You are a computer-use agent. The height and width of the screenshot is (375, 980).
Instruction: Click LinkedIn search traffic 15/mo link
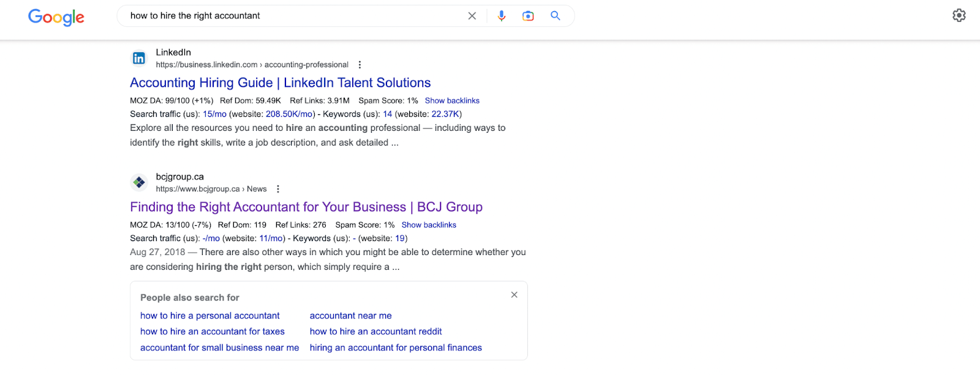pos(215,114)
